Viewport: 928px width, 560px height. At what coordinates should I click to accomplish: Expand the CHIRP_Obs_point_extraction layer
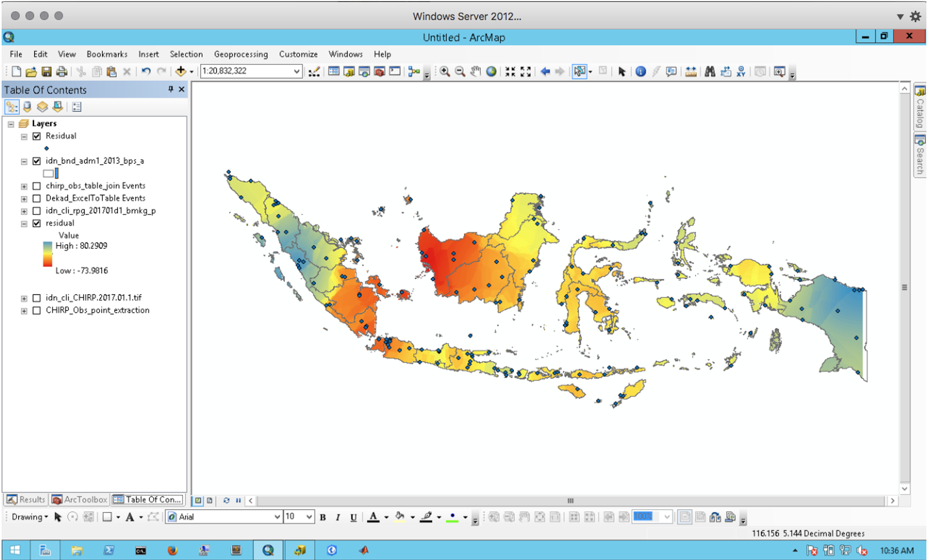click(x=24, y=311)
